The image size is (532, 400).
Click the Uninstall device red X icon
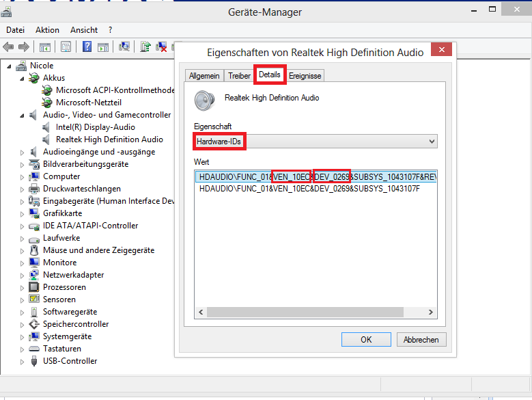(x=161, y=47)
